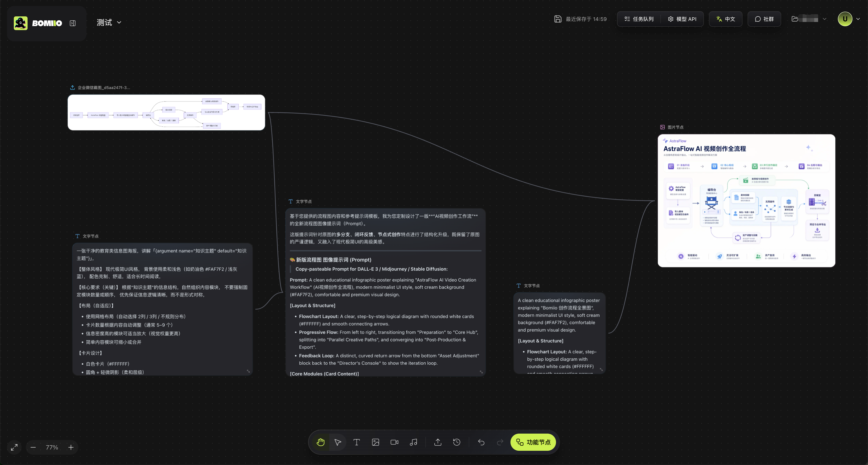Click resize handle of the Core Modules text node
Viewport: 868px width, 465px height.
pyautogui.click(x=481, y=372)
